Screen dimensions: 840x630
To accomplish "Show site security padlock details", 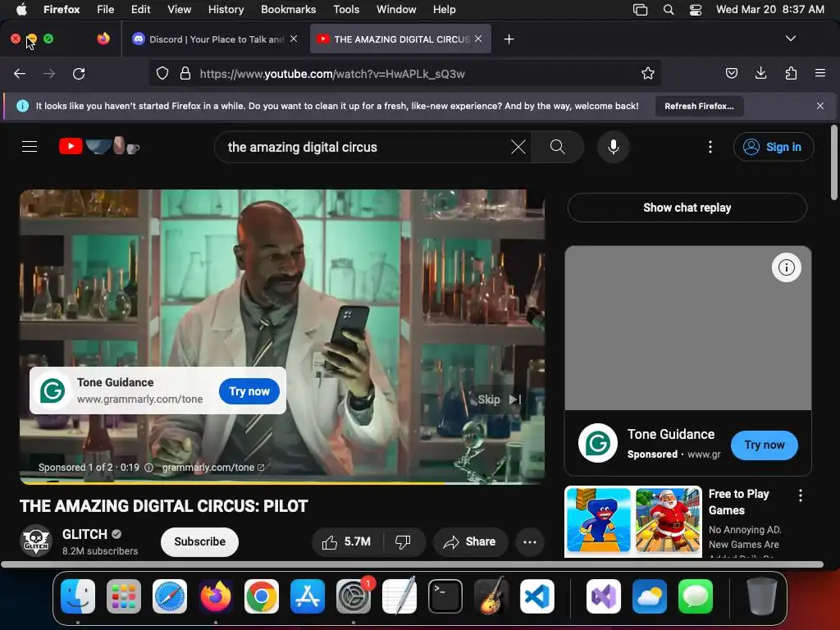I will [x=185, y=73].
